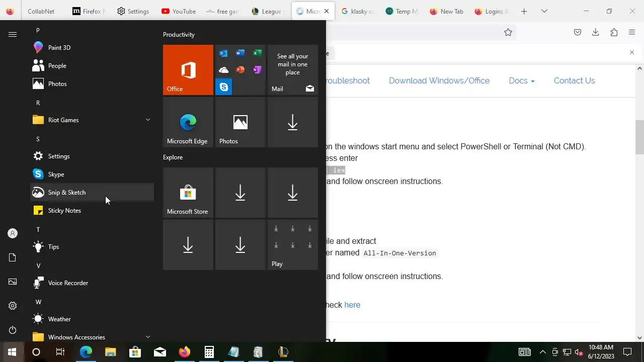Open the Microsoft Edge tile

point(188,122)
